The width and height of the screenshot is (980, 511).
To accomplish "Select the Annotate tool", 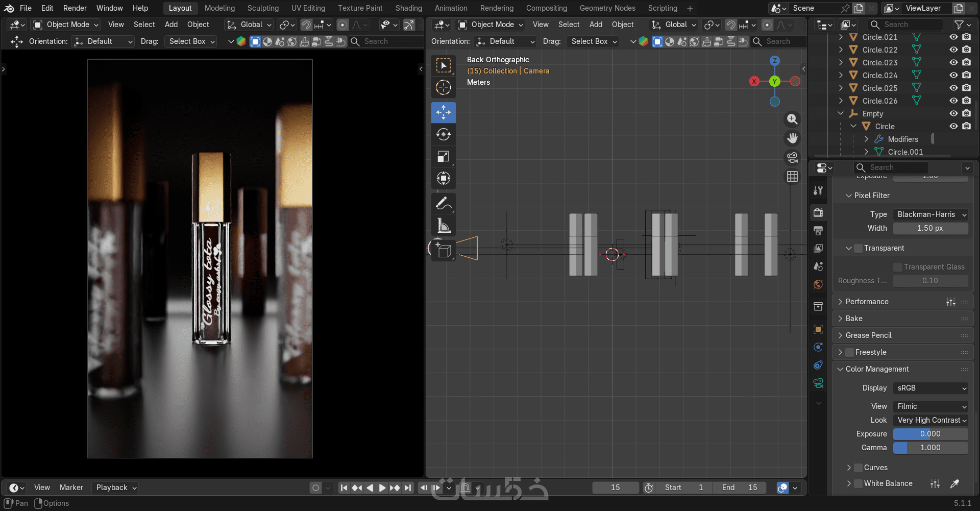I will coord(444,203).
